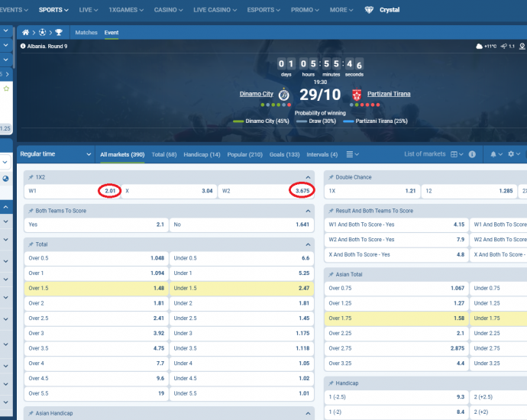Open Partizani Tirana team logo
The image size is (527, 420).
(x=357, y=95)
